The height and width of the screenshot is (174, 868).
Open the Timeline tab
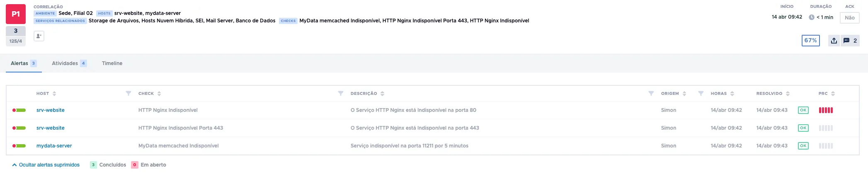[x=112, y=63]
